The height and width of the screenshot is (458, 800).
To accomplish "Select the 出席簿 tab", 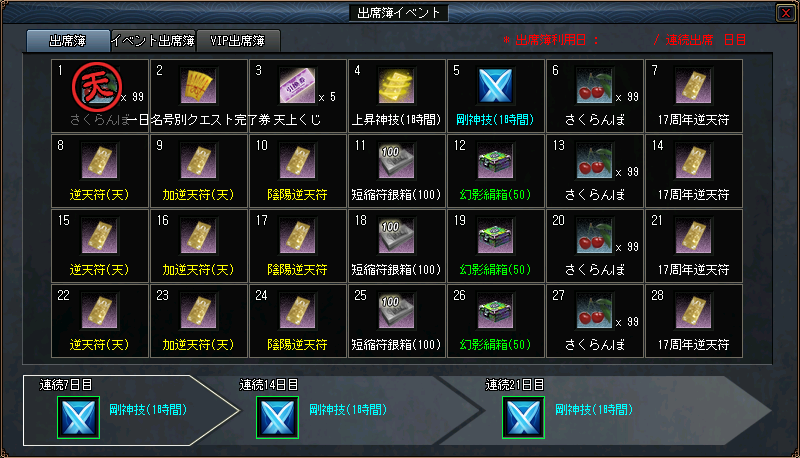I will pos(68,41).
